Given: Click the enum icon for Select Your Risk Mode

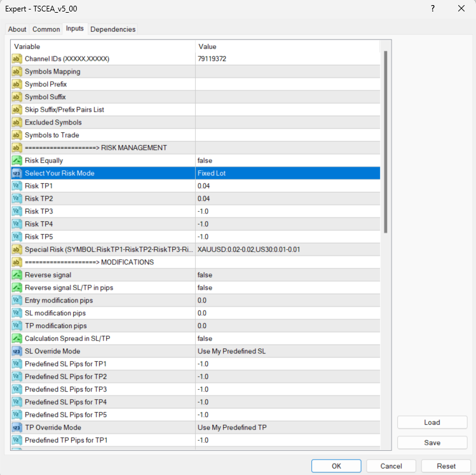Looking at the screenshot, I should click(x=17, y=173).
